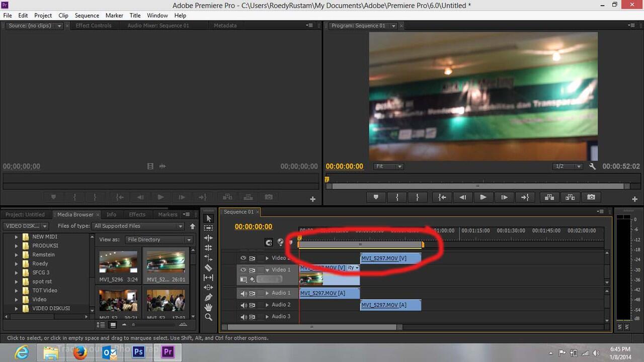
Task: Toggle the Audio 2 track output speaker
Action: [244, 305]
